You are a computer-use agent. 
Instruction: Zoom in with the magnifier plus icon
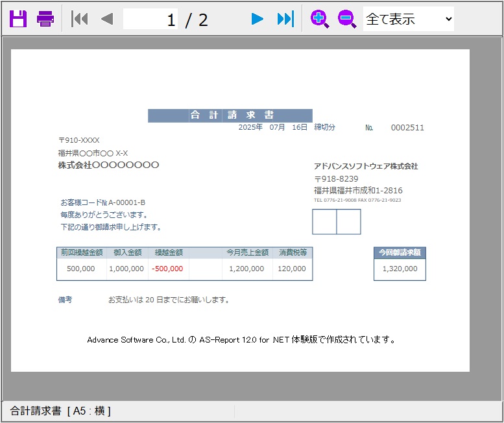[x=319, y=19]
